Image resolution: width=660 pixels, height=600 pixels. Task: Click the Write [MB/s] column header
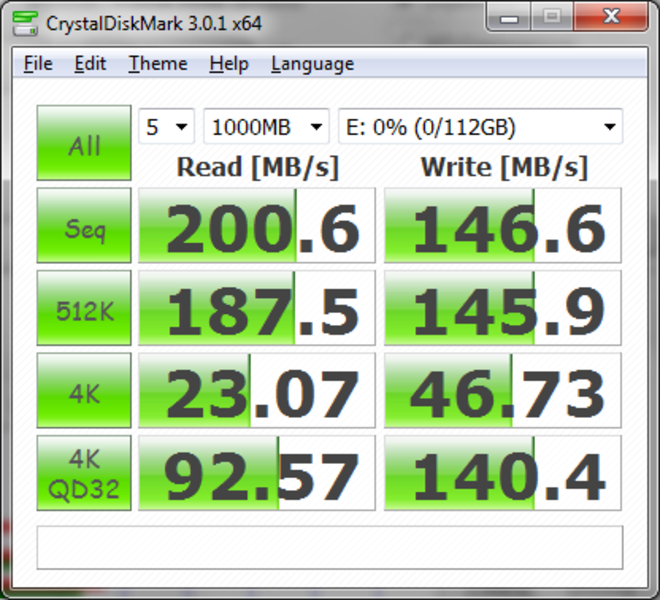pos(504,168)
